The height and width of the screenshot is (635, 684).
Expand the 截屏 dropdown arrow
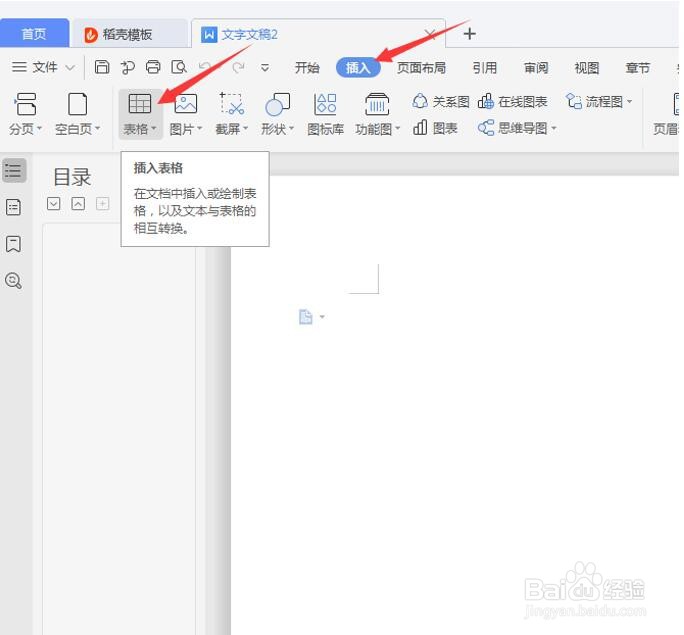tap(246, 128)
